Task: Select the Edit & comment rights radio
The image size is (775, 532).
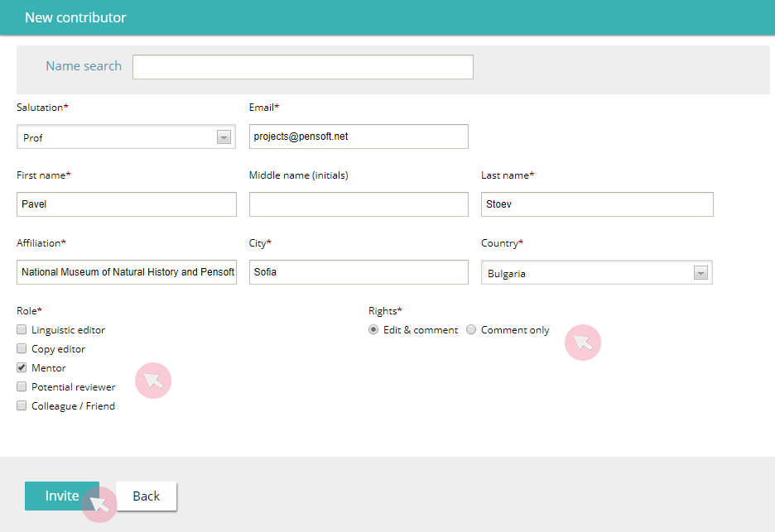Action: tap(373, 329)
